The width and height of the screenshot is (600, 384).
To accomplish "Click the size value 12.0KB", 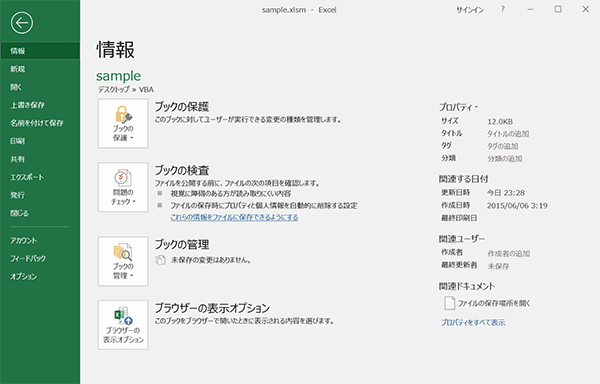I will click(x=500, y=122).
